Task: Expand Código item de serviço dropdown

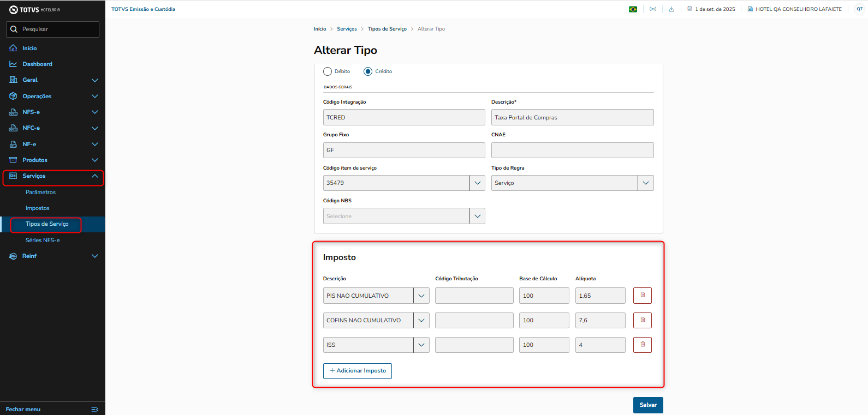Action: tap(477, 183)
